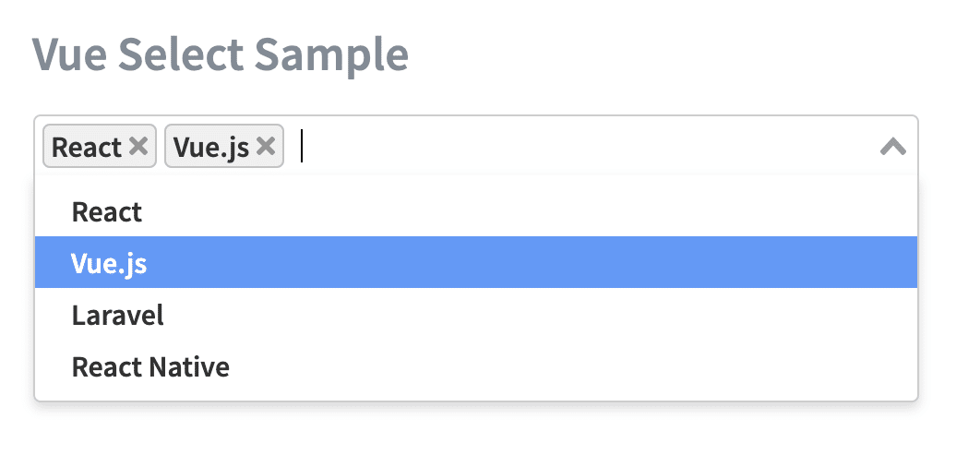Select the React option in the list
Screen dimensions: 980x467
(107, 212)
